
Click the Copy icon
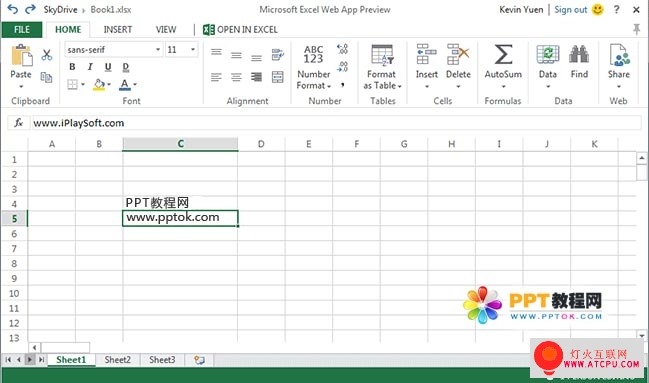point(46,77)
